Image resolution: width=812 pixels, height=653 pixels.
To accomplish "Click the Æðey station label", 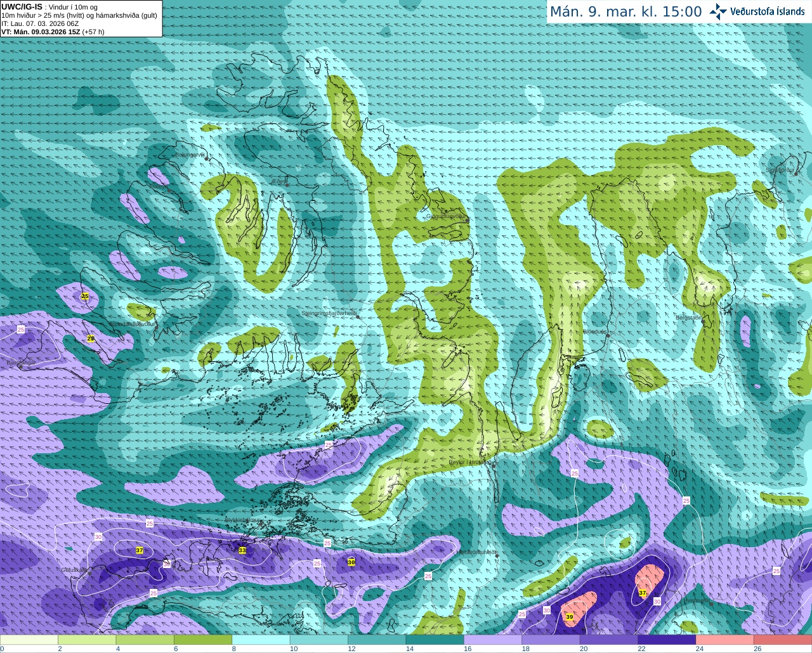I will tap(278, 181).
